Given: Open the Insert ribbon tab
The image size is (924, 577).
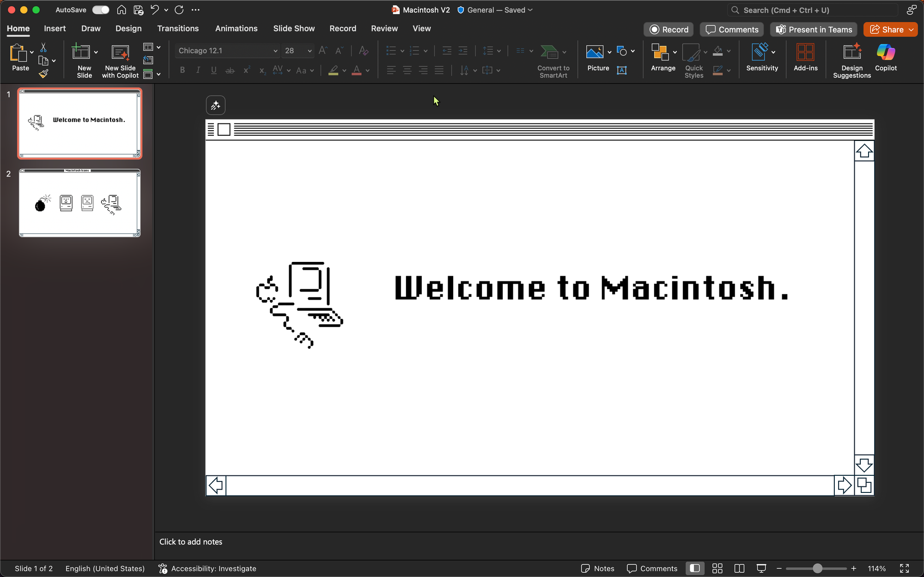Looking at the screenshot, I should click(x=55, y=29).
